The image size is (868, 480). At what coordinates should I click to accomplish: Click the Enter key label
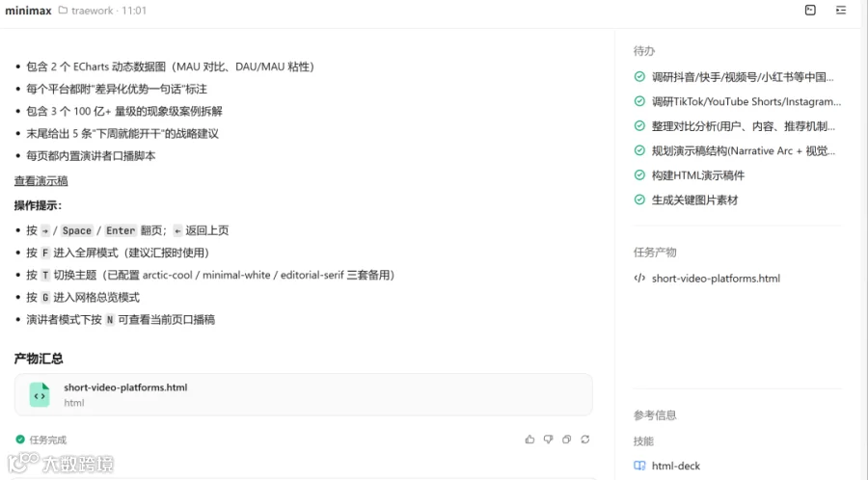click(x=121, y=230)
